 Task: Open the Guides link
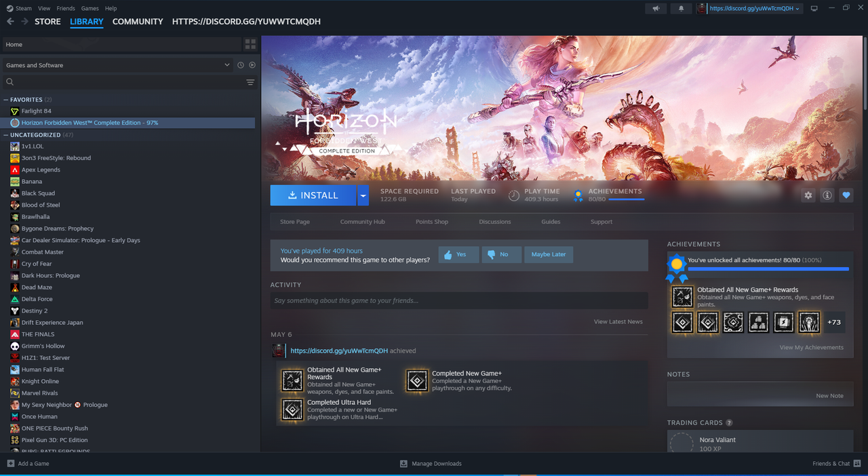tap(551, 222)
